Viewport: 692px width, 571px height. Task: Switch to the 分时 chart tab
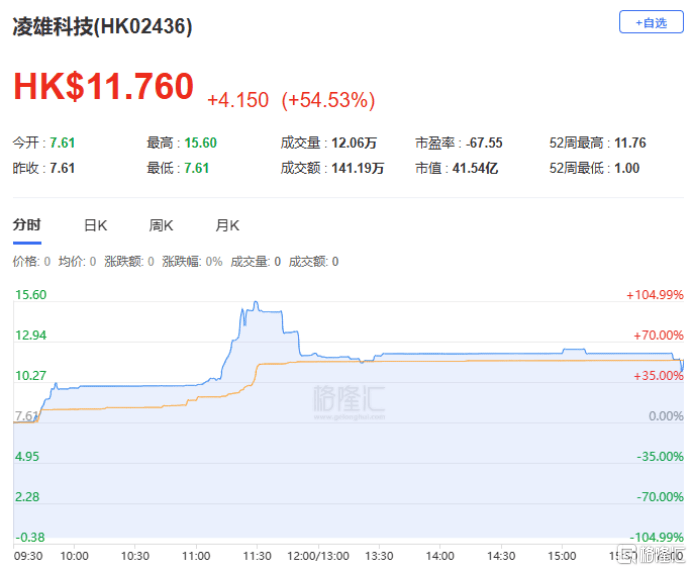click(x=27, y=226)
